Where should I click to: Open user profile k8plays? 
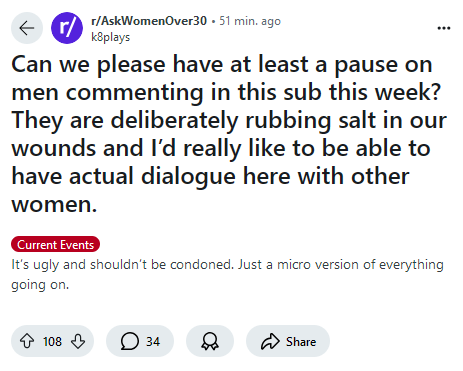click(111, 37)
